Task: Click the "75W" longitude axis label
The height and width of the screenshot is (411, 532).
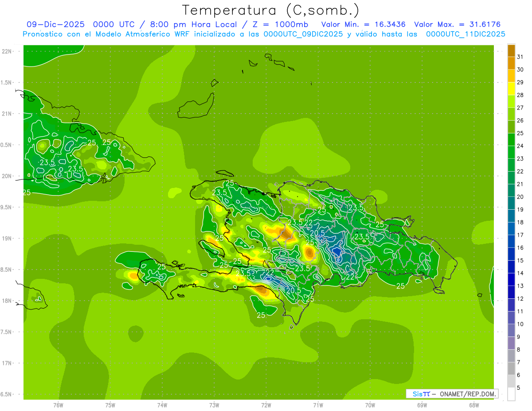Action: click(110, 405)
